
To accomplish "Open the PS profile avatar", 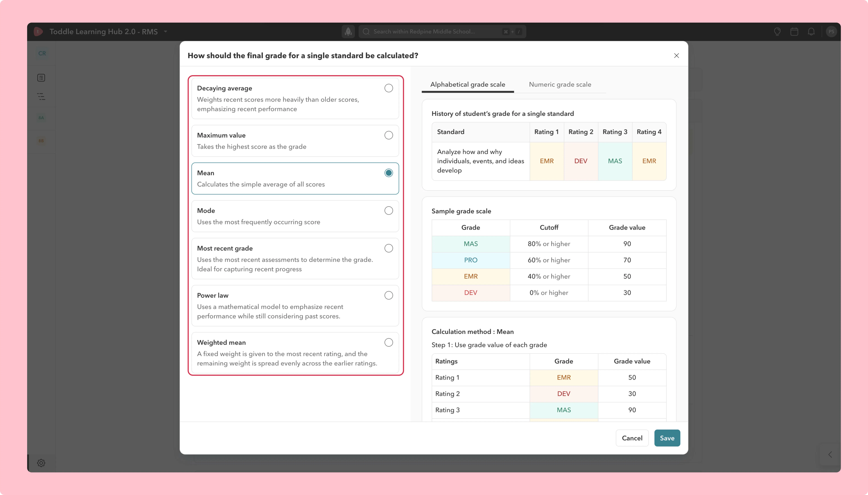I will point(831,32).
